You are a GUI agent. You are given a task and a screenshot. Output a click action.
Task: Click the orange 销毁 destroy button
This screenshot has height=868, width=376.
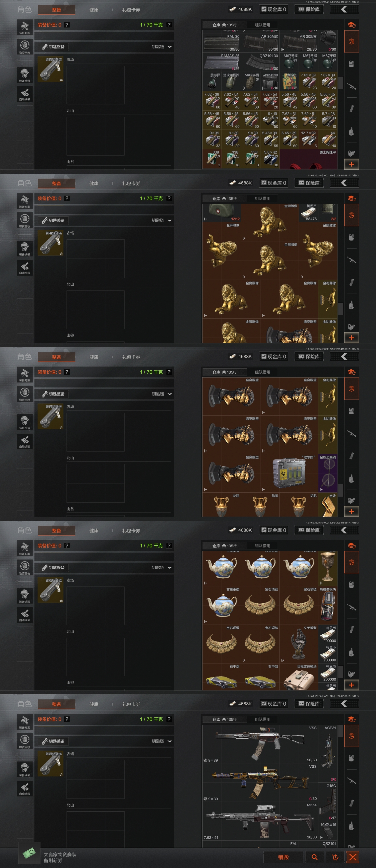pos(283,857)
